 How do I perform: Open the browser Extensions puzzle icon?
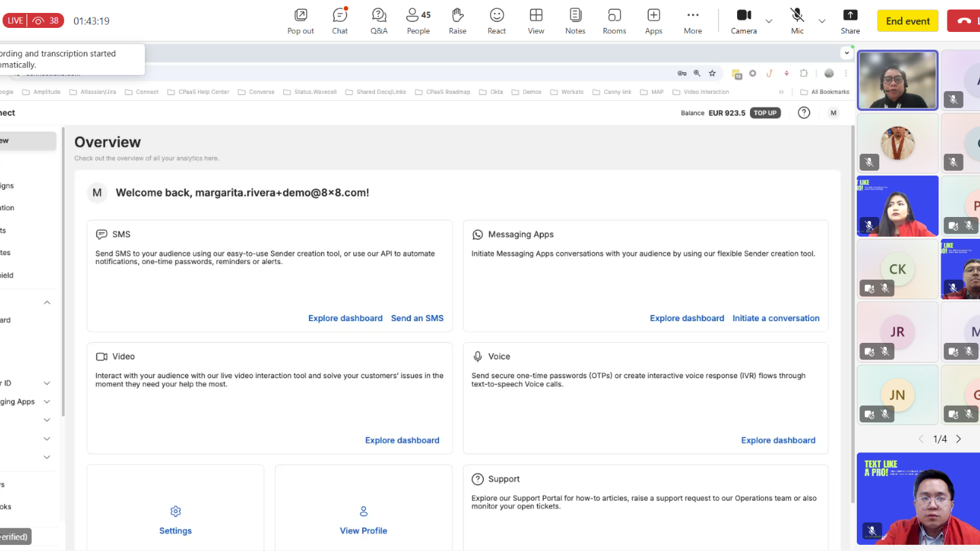804,73
